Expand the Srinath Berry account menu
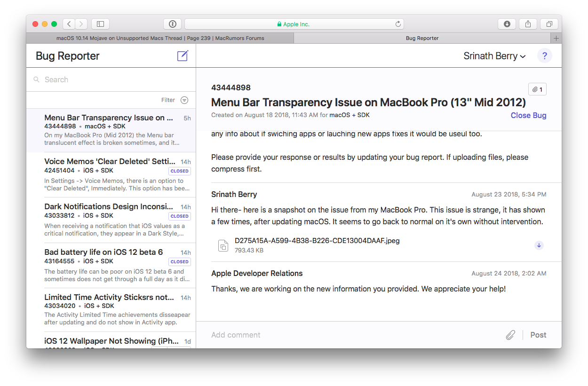 point(494,56)
